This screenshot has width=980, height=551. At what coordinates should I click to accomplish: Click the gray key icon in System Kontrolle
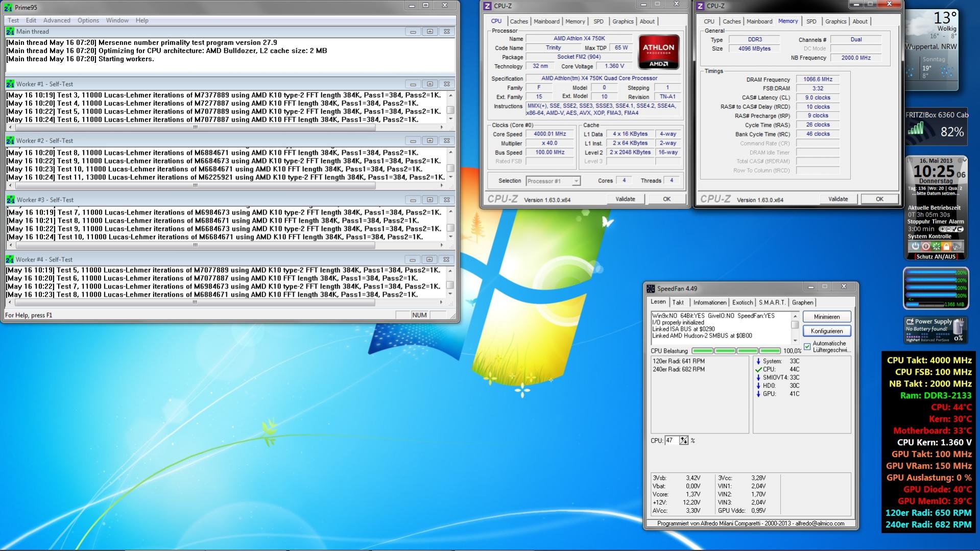[957, 246]
